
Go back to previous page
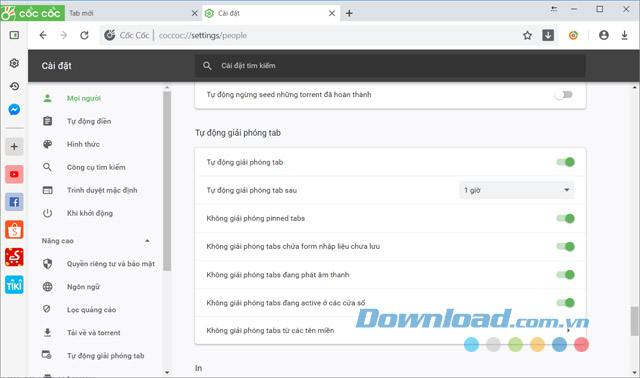pos(43,36)
